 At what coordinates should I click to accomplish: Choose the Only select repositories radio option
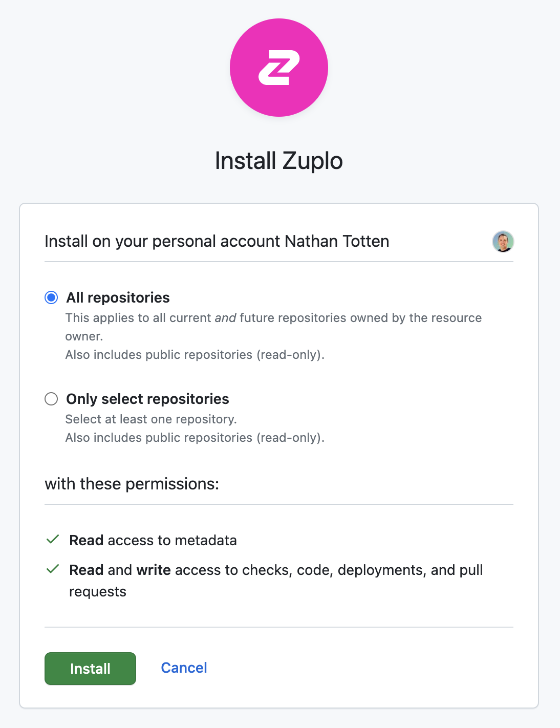[x=51, y=399]
